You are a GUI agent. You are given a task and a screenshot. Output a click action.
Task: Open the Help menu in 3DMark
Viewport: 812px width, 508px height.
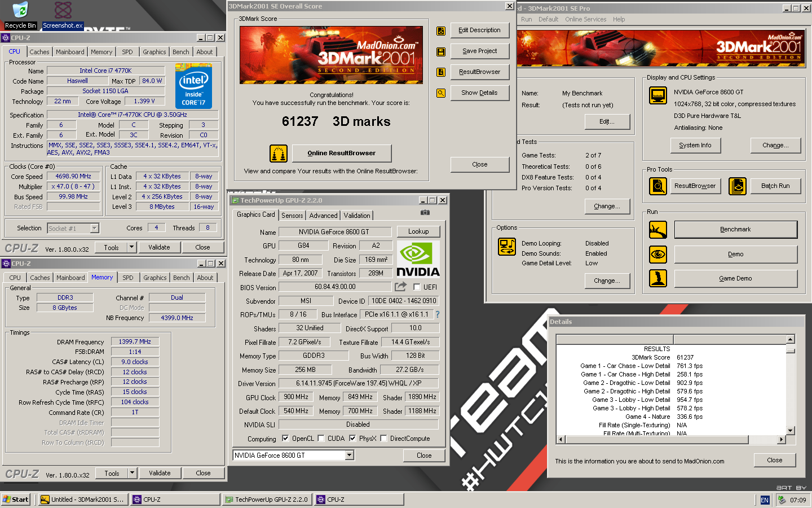(x=619, y=19)
